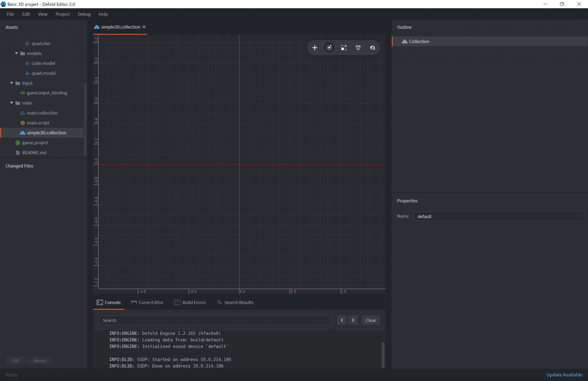
Task: Collapse the main folder arrow
Action: click(12, 103)
